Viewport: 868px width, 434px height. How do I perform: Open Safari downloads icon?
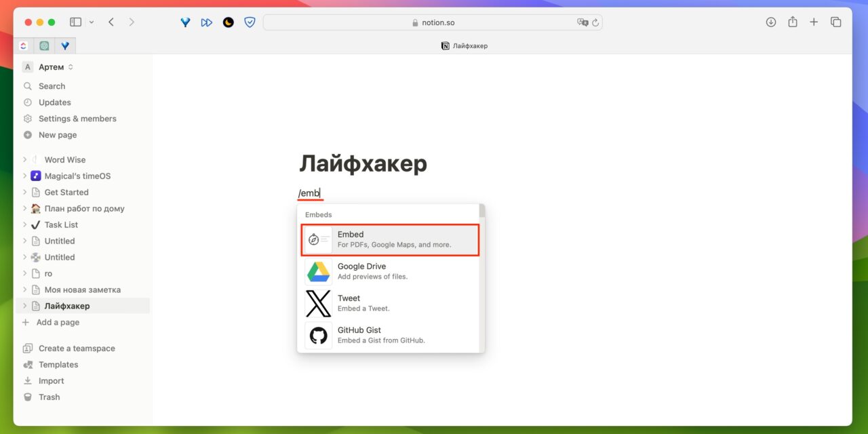(x=771, y=22)
